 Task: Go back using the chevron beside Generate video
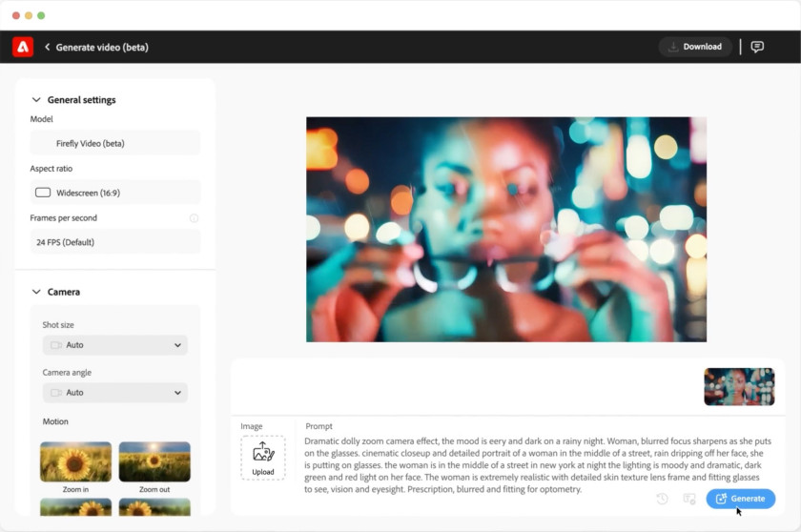point(47,47)
